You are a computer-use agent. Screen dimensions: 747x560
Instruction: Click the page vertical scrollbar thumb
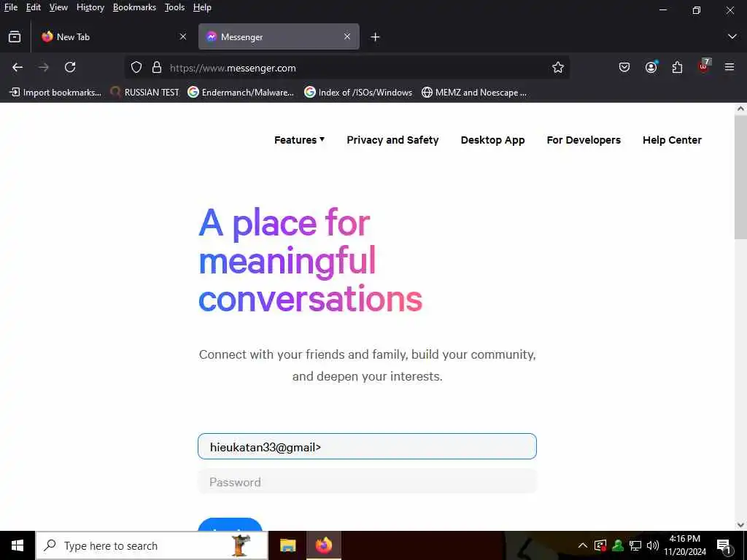(740, 177)
